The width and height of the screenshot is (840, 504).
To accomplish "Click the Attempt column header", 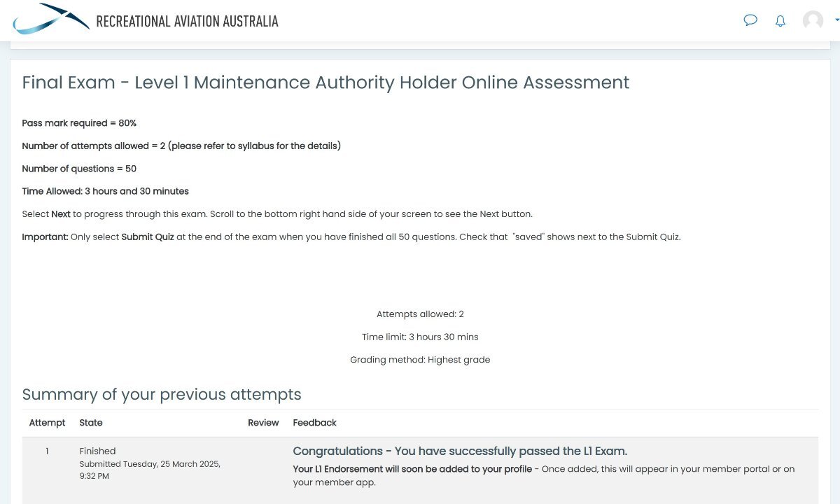I will pos(47,423).
